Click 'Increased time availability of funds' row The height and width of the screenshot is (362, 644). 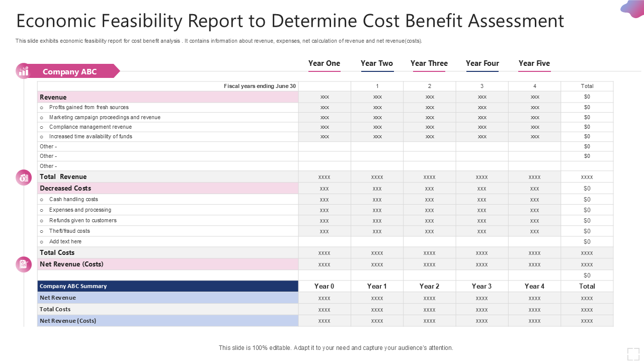click(168, 136)
